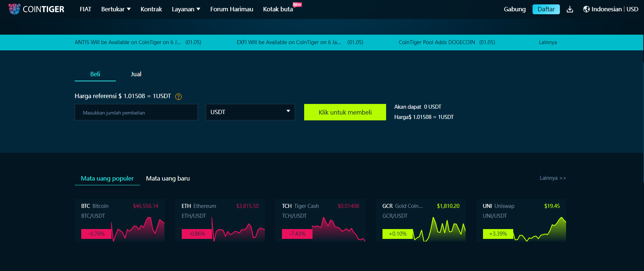The image size is (644, 271).
Task: Click the CoinTiger logo
Action: tap(36, 9)
